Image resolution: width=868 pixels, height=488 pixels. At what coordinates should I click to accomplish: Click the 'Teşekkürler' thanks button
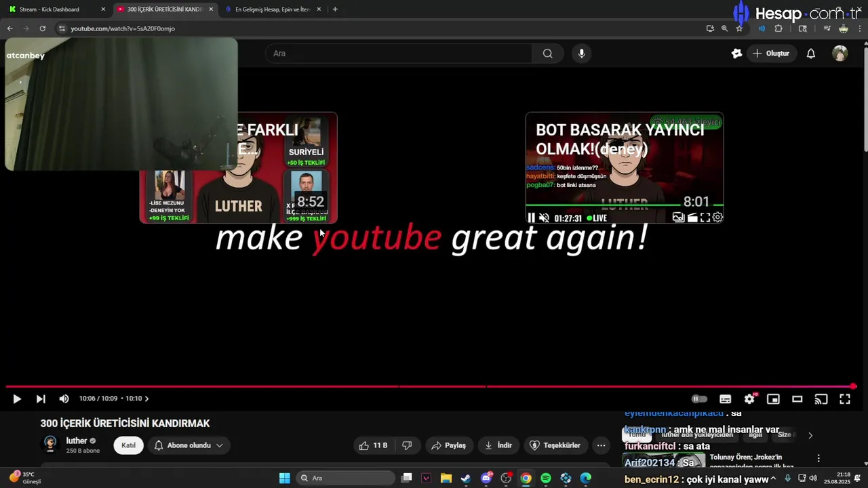[555, 445]
